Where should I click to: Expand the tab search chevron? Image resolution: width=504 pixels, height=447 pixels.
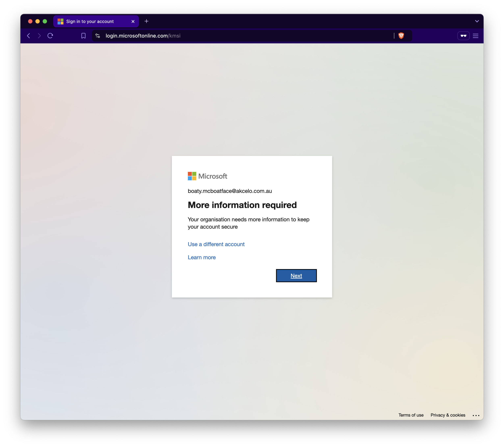pyautogui.click(x=477, y=21)
